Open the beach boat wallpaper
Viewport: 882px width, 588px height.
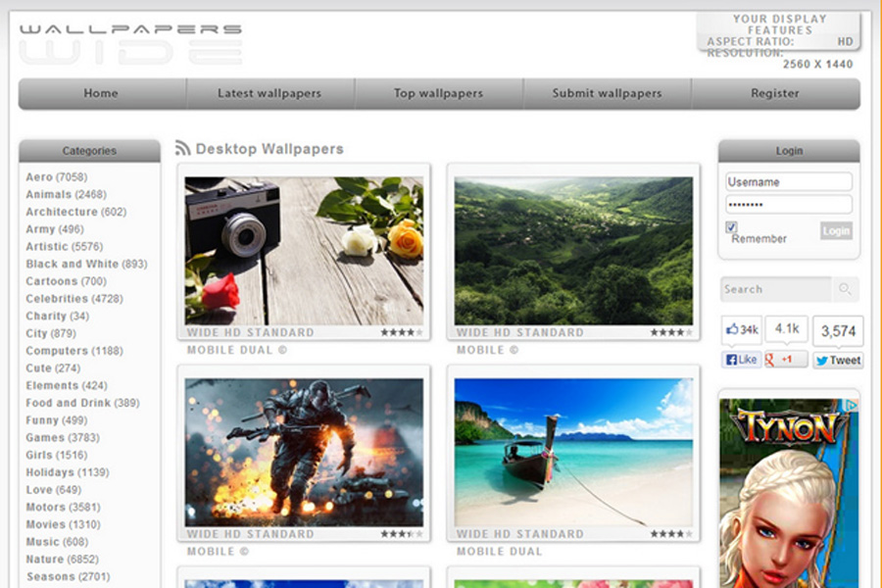coord(573,453)
